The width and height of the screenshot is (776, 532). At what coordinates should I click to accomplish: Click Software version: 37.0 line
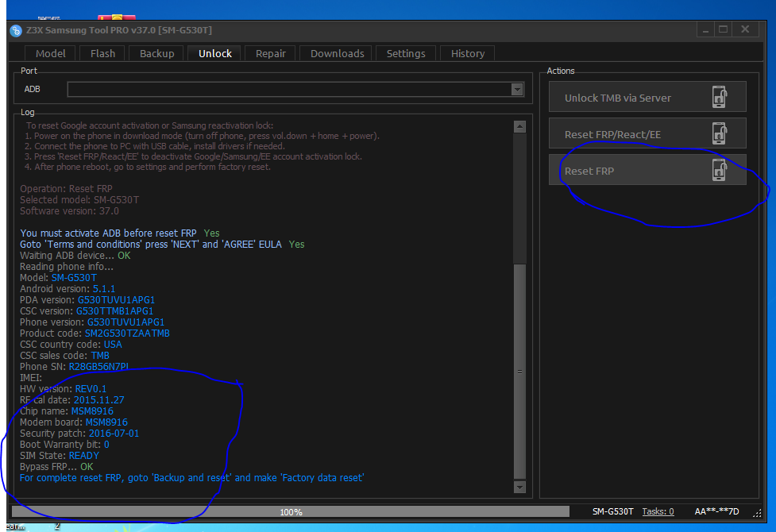pyautogui.click(x=69, y=211)
